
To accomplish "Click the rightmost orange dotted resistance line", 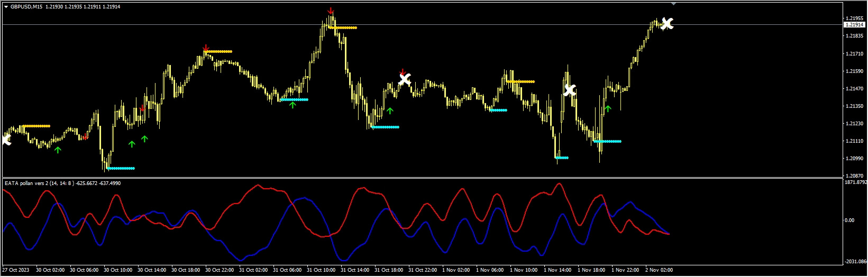I will (520, 82).
